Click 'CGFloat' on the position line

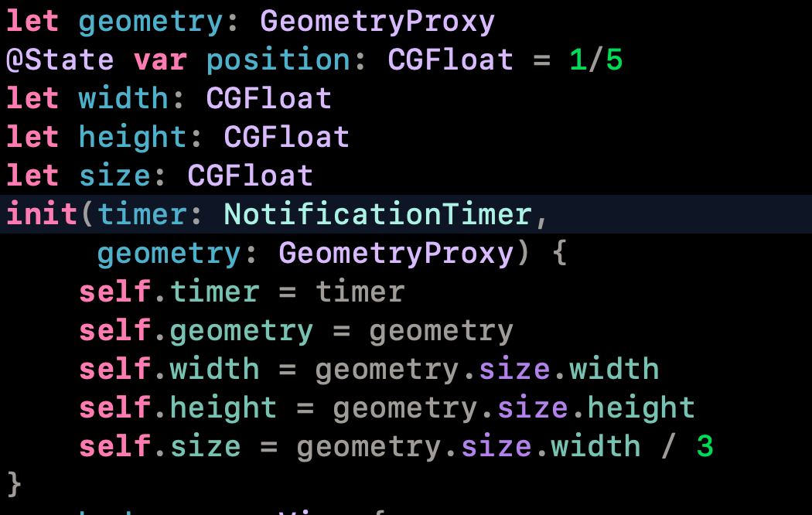(x=451, y=60)
